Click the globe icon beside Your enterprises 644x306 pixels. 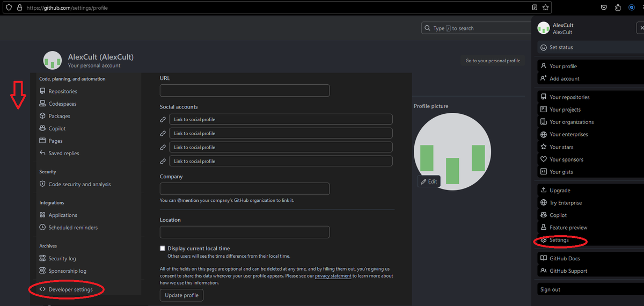click(544, 134)
